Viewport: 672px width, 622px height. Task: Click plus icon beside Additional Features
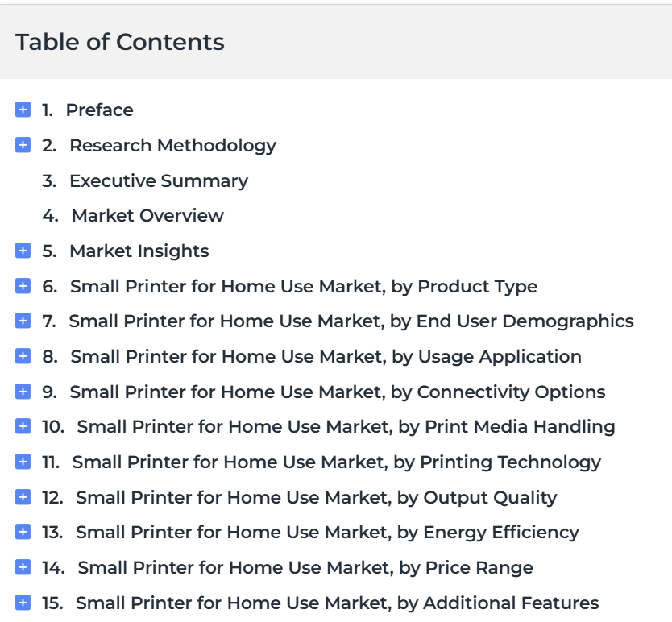(23, 603)
